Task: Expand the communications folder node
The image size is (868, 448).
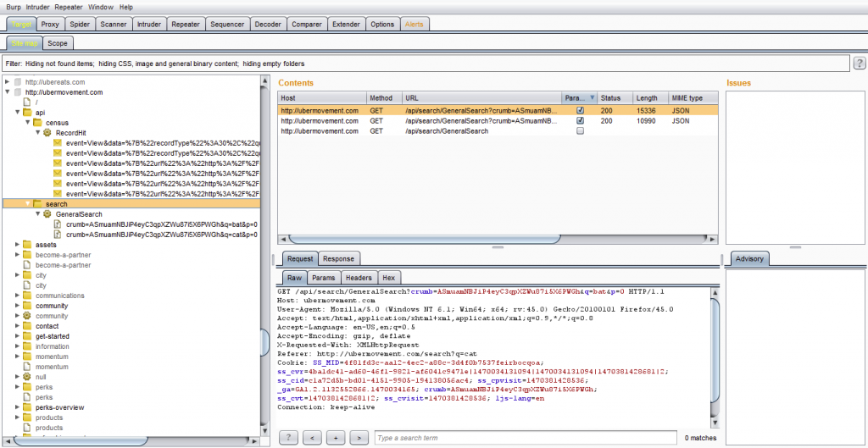Action: [x=17, y=296]
